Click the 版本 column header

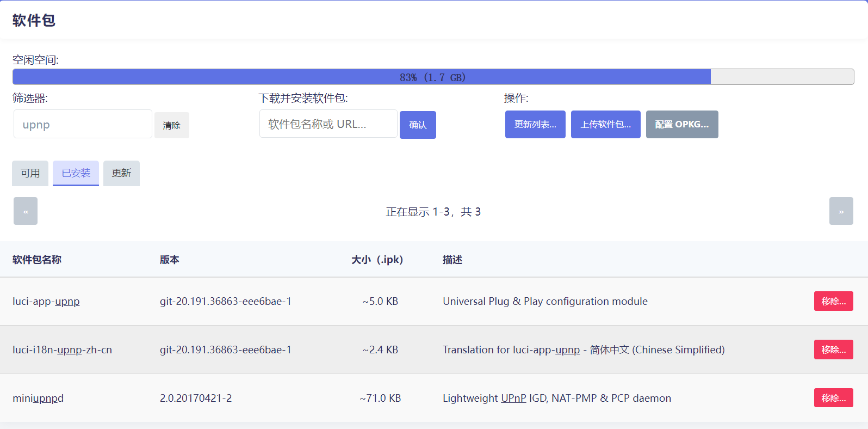click(x=169, y=260)
